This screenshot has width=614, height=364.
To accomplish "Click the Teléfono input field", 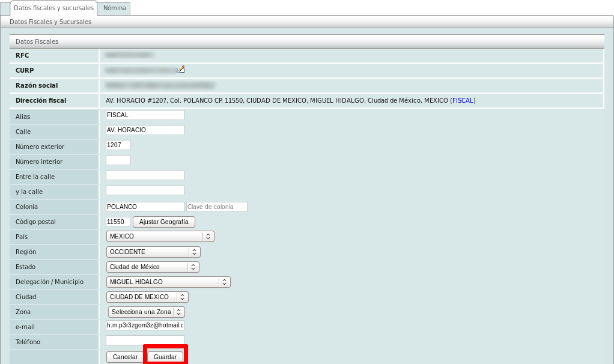I will point(145,341).
